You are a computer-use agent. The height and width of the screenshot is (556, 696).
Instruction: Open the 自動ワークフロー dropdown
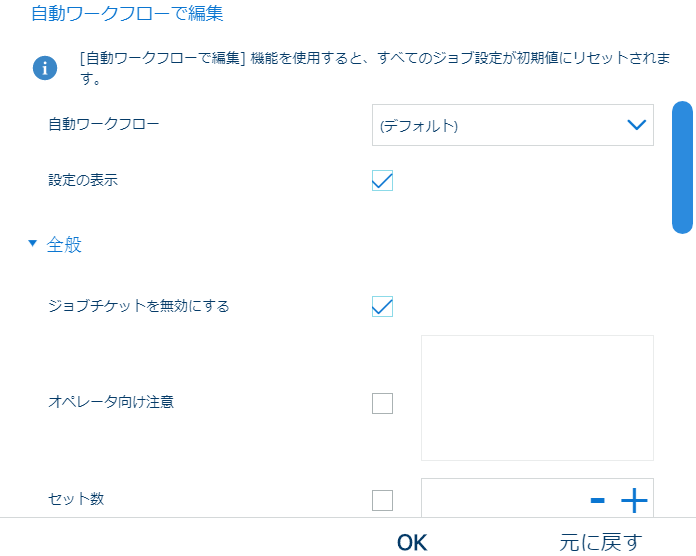(x=512, y=125)
